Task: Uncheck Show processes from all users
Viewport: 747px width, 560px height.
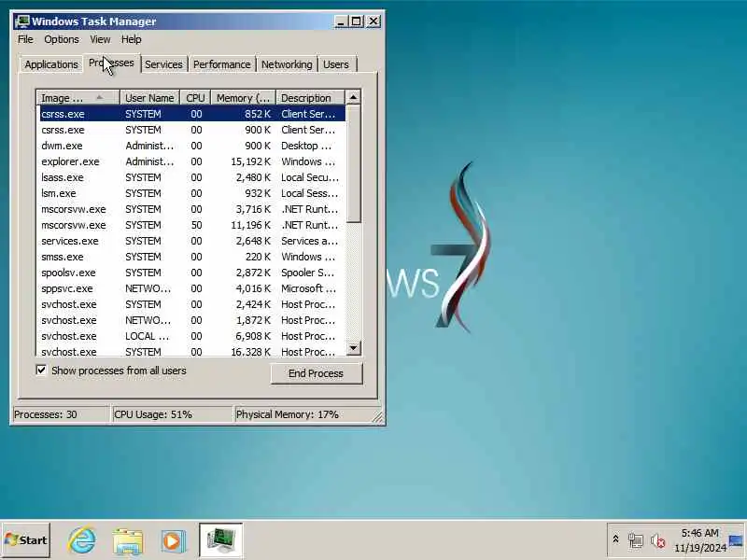Action: 41,370
